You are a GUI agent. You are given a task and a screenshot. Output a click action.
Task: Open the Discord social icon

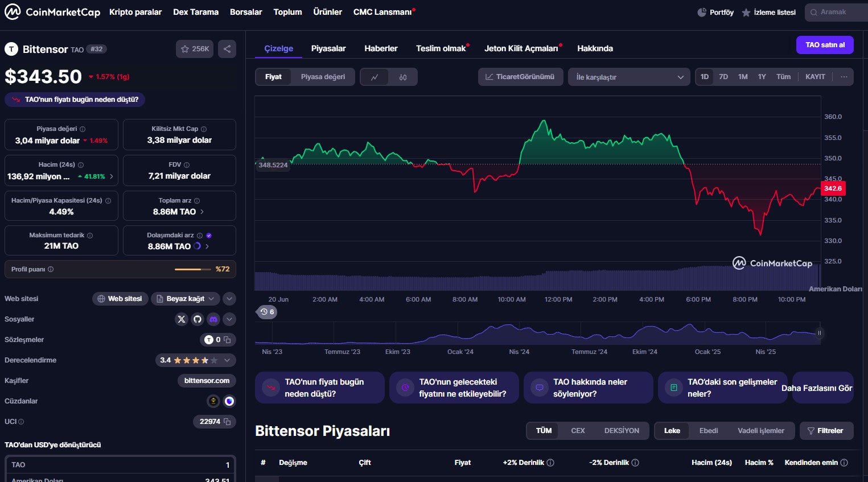tap(213, 319)
